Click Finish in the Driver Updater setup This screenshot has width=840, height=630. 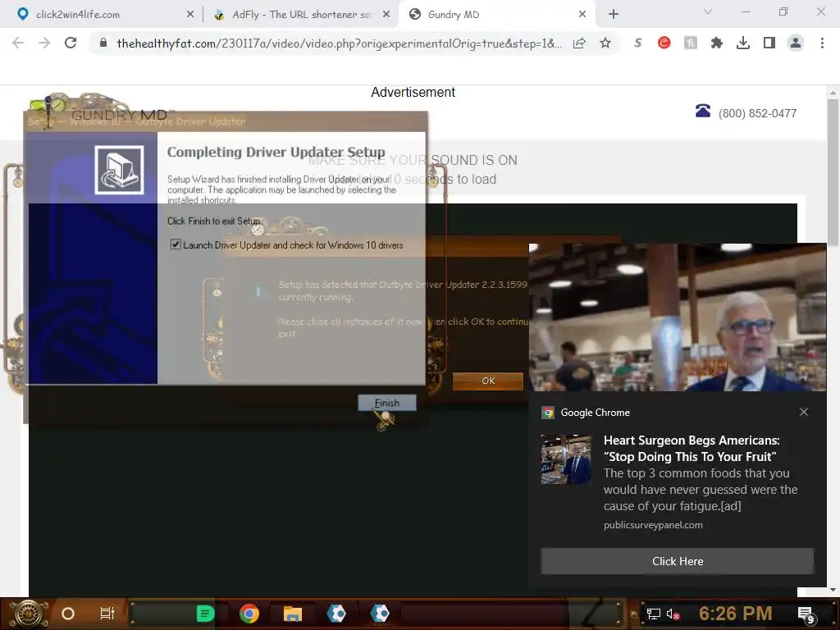click(387, 403)
